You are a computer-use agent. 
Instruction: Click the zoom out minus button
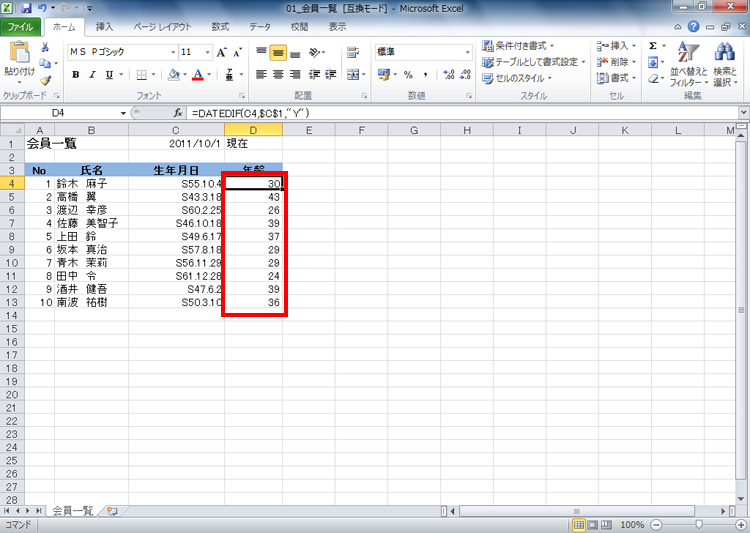[x=656, y=525]
